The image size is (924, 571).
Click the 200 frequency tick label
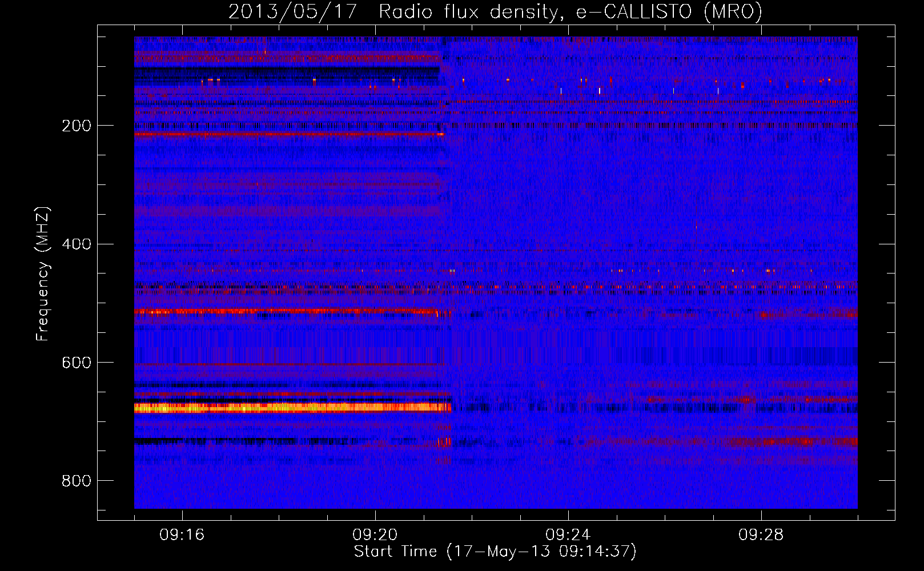pos(77,126)
